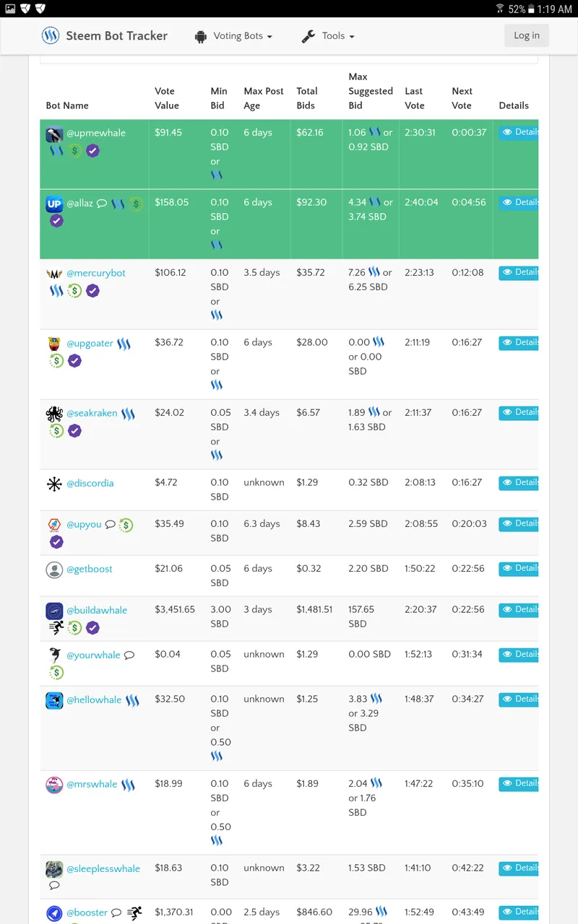
Task: Click the comment bubble icon next to @allaz
Action: click(x=102, y=204)
